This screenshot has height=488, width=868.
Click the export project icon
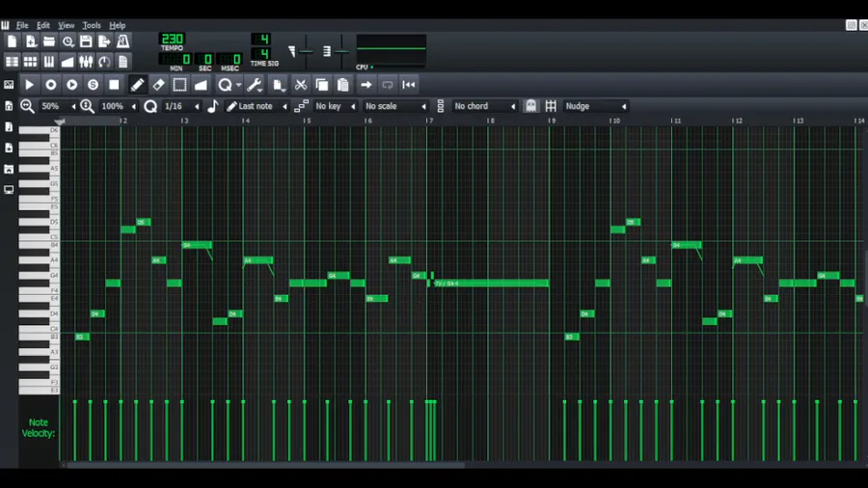[104, 41]
